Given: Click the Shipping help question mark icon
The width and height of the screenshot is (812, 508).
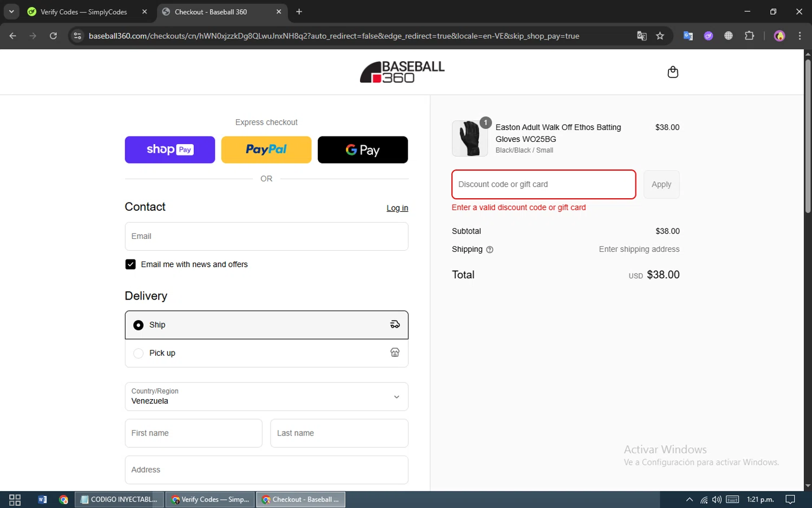Looking at the screenshot, I should [x=489, y=250].
